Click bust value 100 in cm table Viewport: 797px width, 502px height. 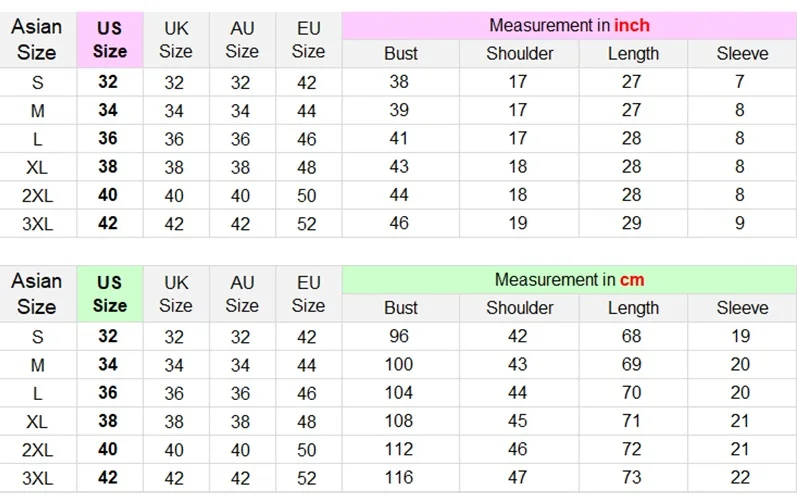click(399, 364)
